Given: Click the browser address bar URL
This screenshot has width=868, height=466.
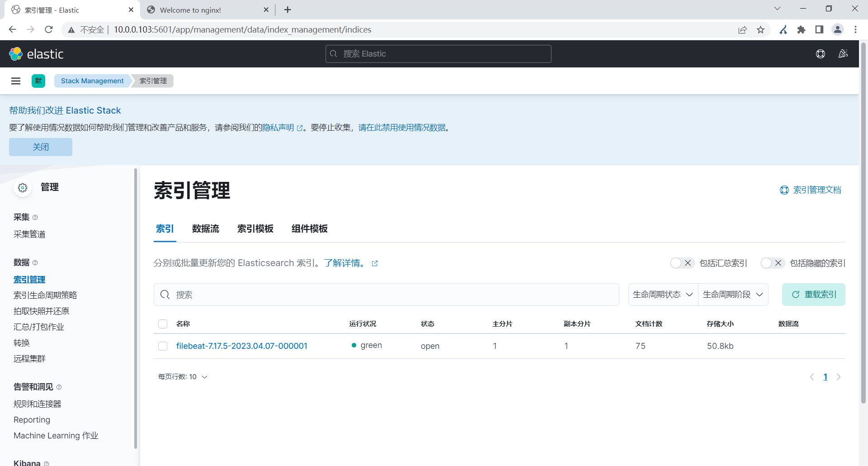Looking at the screenshot, I should (x=242, y=29).
